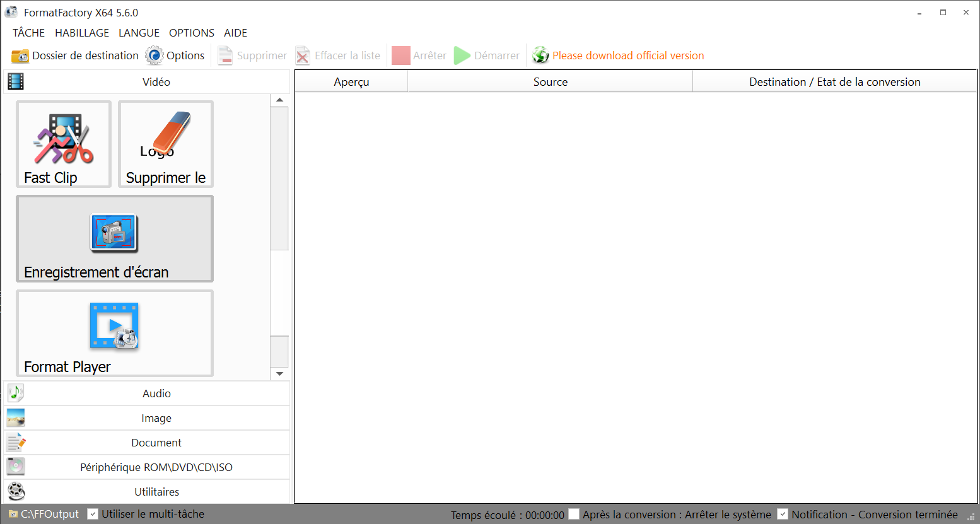Click the Source column header
Screen dimensions: 980x524
click(x=550, y=82)
